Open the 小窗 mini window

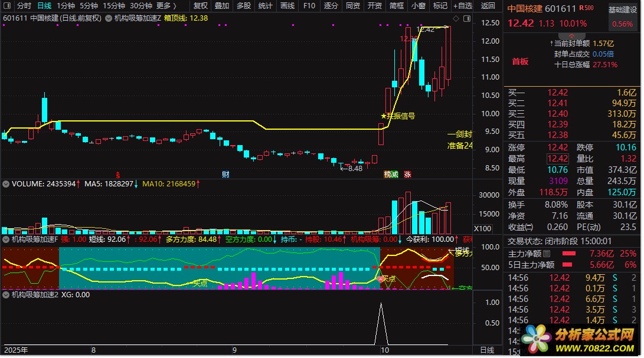point(418,6)
